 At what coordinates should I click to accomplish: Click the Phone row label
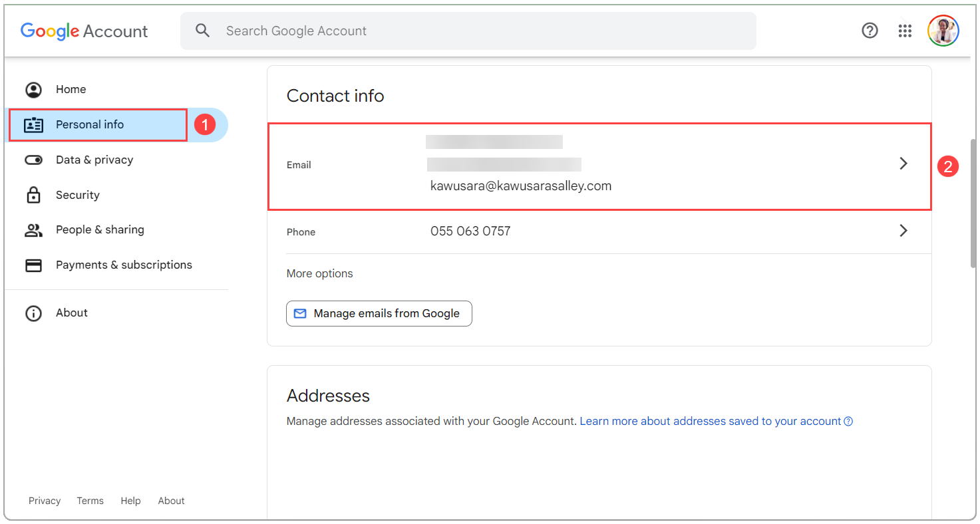301,232
